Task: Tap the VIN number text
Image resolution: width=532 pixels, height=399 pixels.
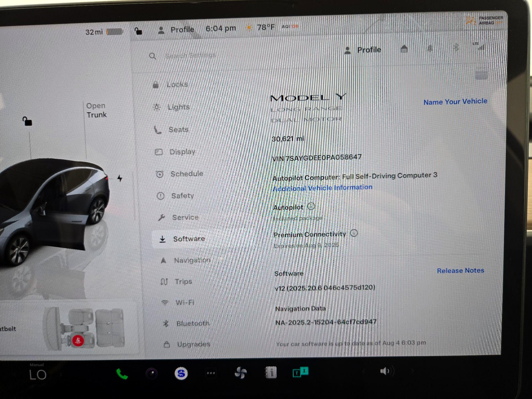Action: [x=317, y=158]
